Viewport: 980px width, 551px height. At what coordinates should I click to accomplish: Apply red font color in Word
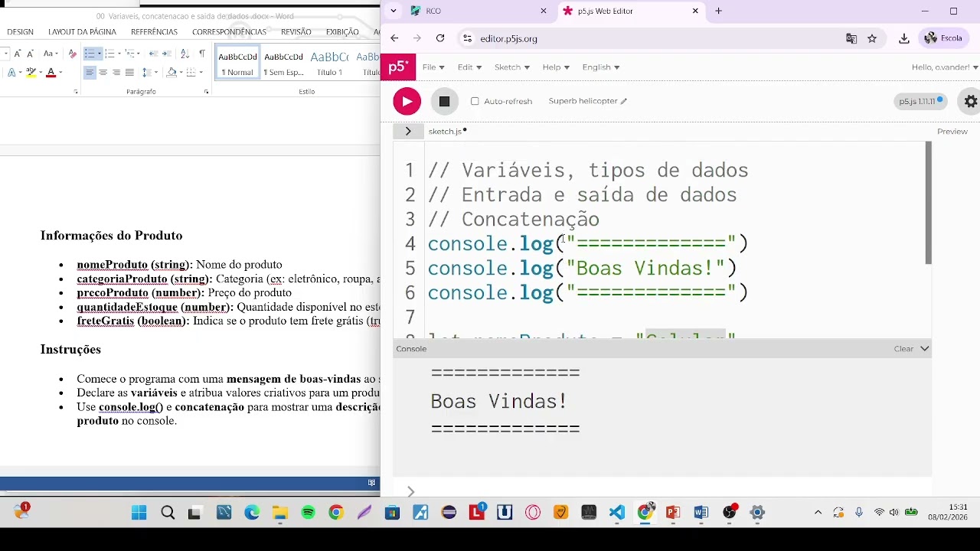tap(51, 73)
